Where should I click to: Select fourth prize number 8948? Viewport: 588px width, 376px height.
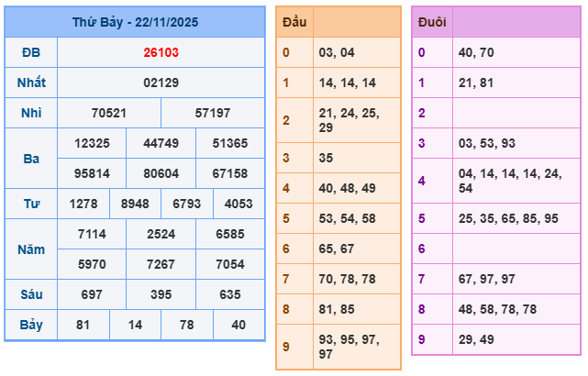tap(135, 204)
